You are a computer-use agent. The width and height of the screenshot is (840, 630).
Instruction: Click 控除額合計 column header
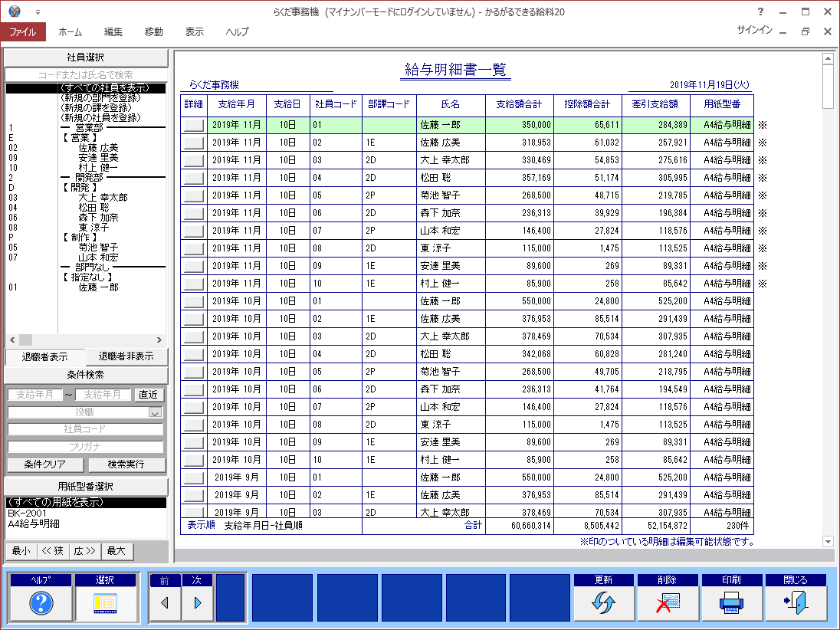pyautogui.click(x=587, y=104)
